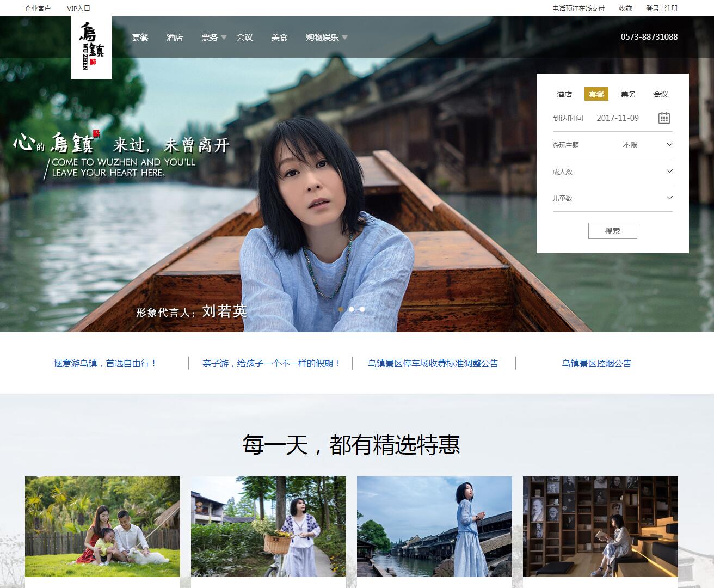The width and height of the screenshot is (714, 588).
Task: Open 亲子游 holiday announcement link
Action: [x=271, y=363]
